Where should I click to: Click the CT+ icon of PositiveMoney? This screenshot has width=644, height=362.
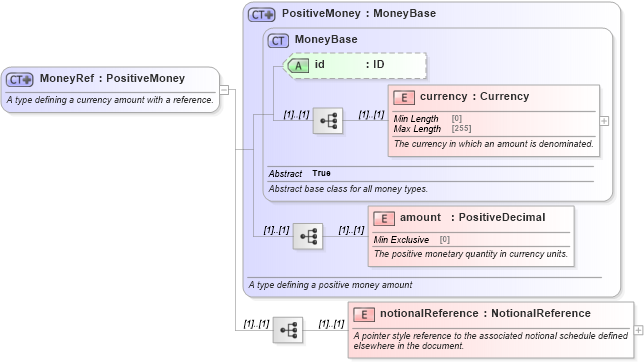point(262,15)
